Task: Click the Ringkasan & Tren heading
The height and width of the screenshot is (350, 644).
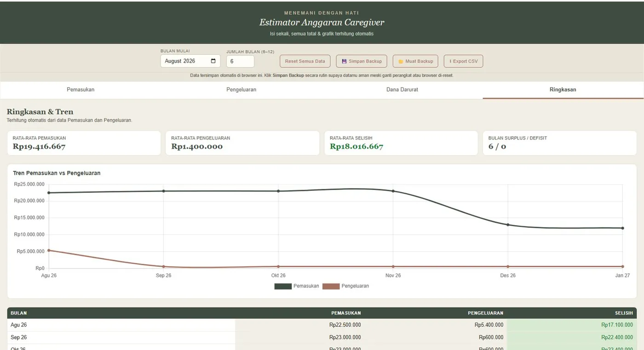Action: [x=40, y=112]
